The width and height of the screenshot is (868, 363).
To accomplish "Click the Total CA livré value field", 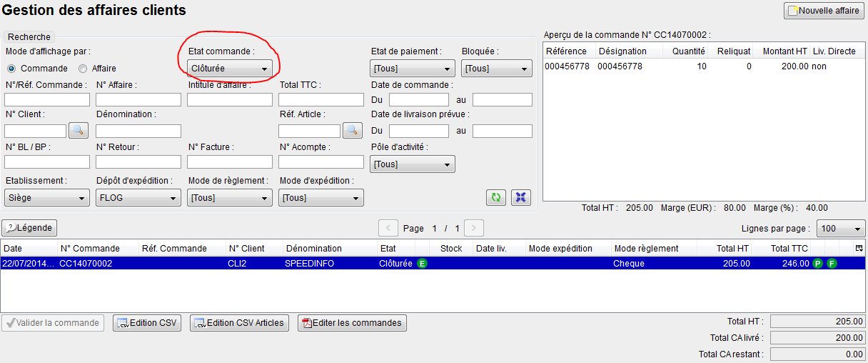I will pos(818,338).
